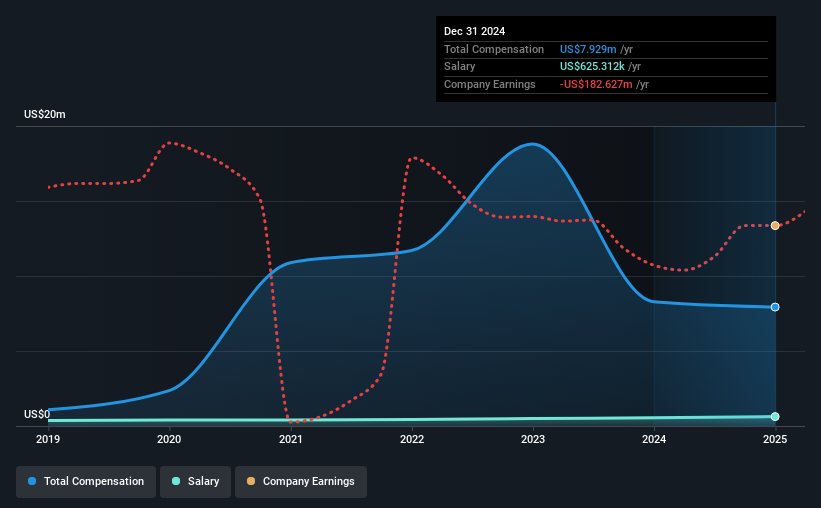Screen dimensions: 821x508
Task: Click the orange Company Earnings data point at 2025
Action: [x=775, y=225]
